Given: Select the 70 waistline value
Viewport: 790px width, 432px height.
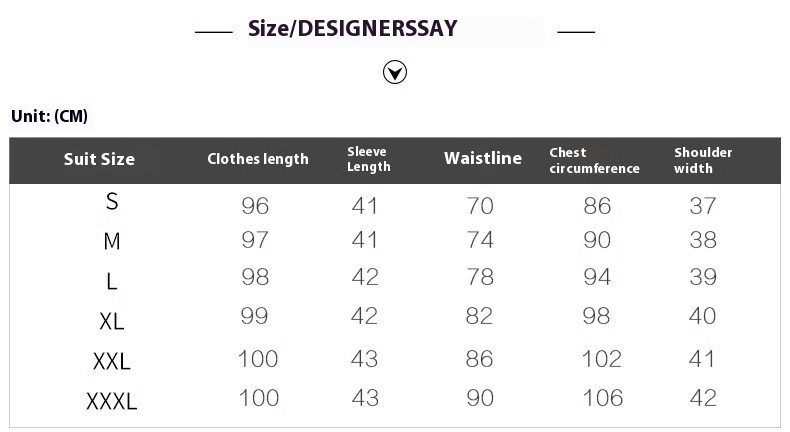Looking at the screenshot, I should pos(480,206).
